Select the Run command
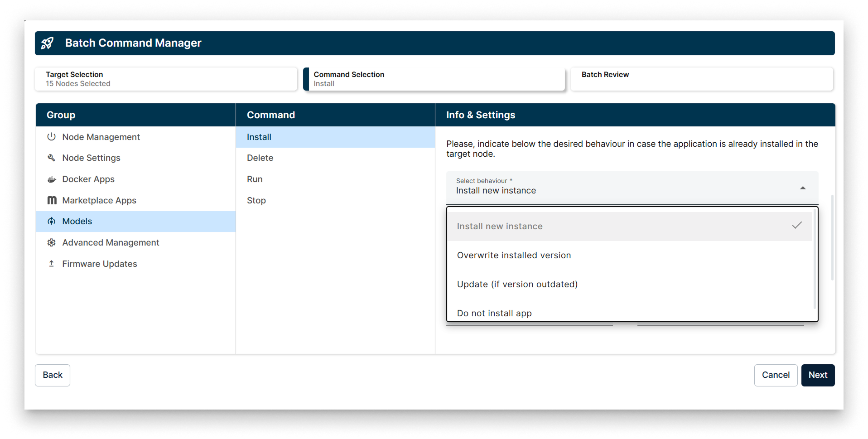The image size is (868, 439). [255, 179]
